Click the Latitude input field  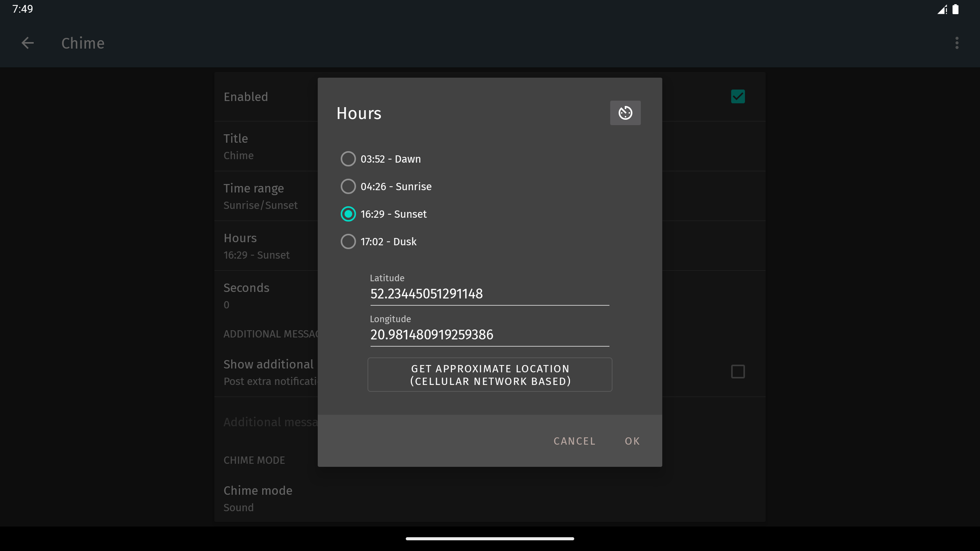click(x=490, y=294)
